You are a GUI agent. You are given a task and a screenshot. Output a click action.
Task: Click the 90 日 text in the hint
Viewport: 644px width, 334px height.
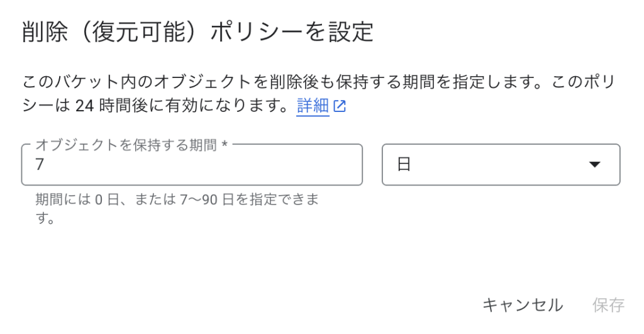tap(218, 199)
